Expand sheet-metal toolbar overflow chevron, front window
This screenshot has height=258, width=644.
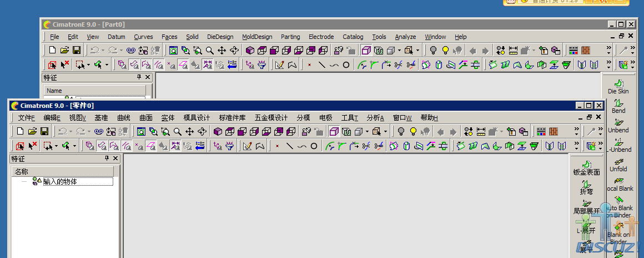pyautogui.click(x=577, y=145)
